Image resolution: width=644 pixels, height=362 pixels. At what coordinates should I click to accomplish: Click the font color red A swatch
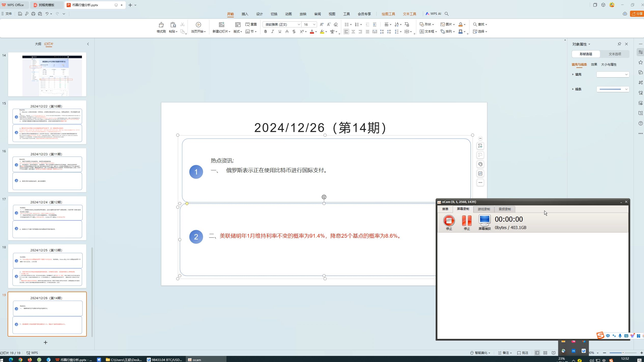pyautogui.click(x=312, y=32)
